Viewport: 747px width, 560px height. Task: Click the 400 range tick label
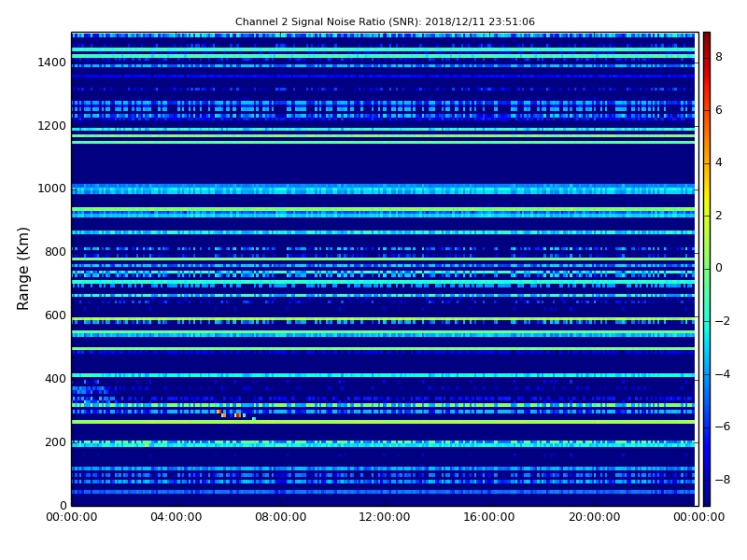pos(55,379)
